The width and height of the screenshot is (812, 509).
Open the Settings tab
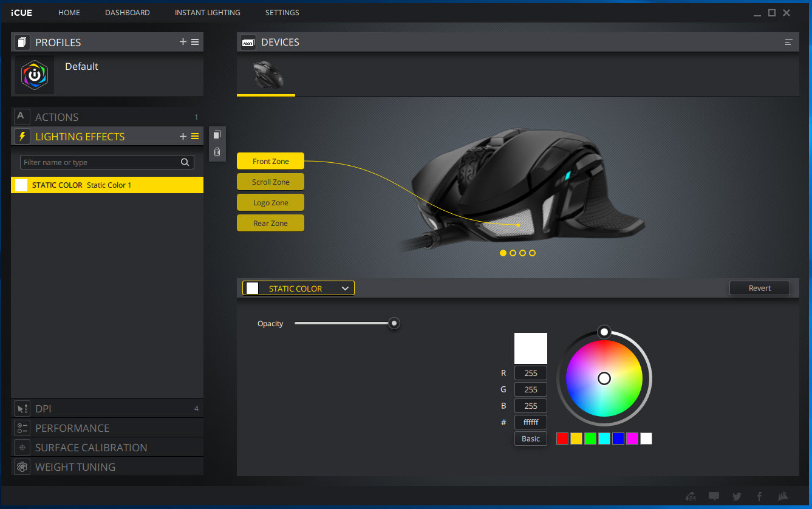282,13
